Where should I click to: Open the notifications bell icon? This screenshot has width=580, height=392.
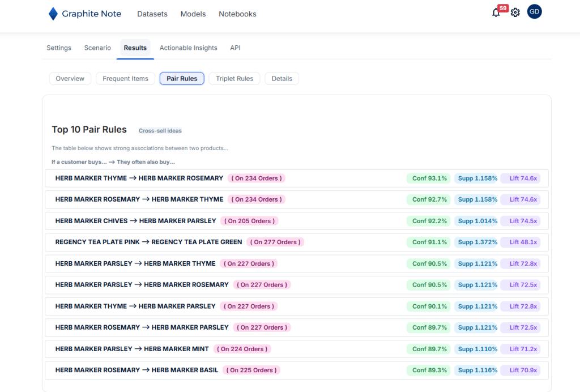(496, 12)
